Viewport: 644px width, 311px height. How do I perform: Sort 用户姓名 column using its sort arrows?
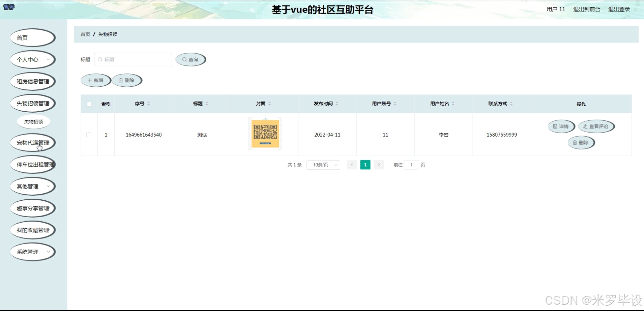pyautogui.click(x=453, y=104)
